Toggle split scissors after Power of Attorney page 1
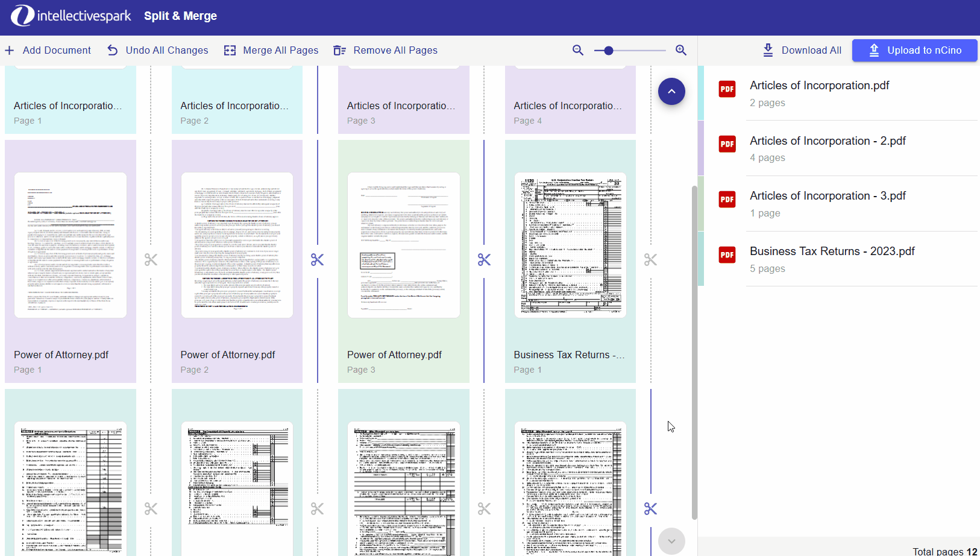Viewport: 980px width, 556px height. click(151, 260)
